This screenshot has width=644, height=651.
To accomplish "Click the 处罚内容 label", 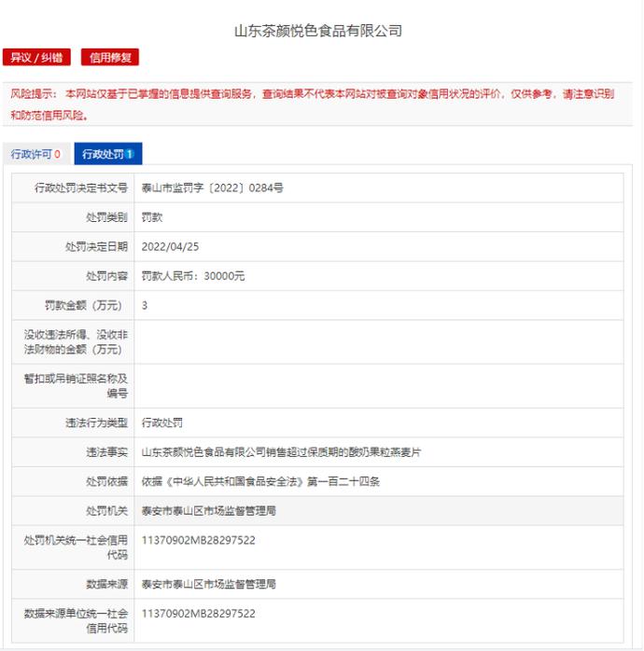I will 106,276.
